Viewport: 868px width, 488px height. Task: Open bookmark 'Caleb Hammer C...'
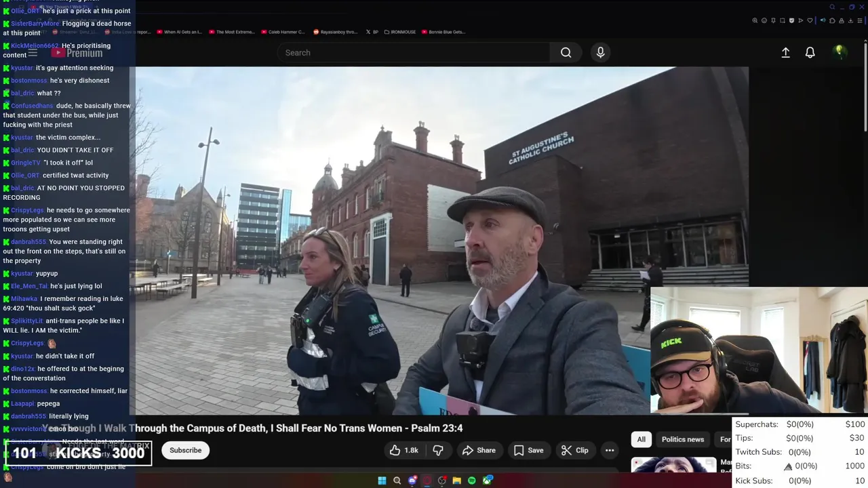pyautogui.click(x=283, y=32)
